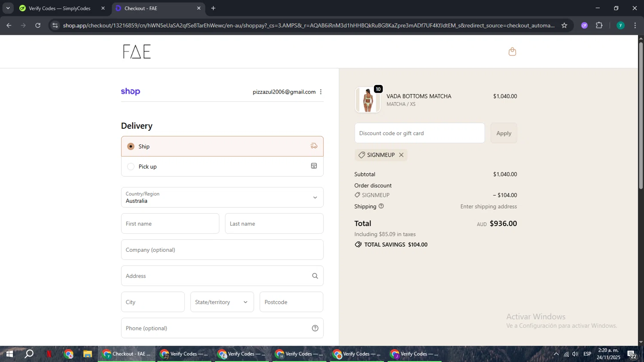Open the Chrome three-dot menu
Image resolution: width=644 pixels, height=362 pixels.
click(635, 25)
